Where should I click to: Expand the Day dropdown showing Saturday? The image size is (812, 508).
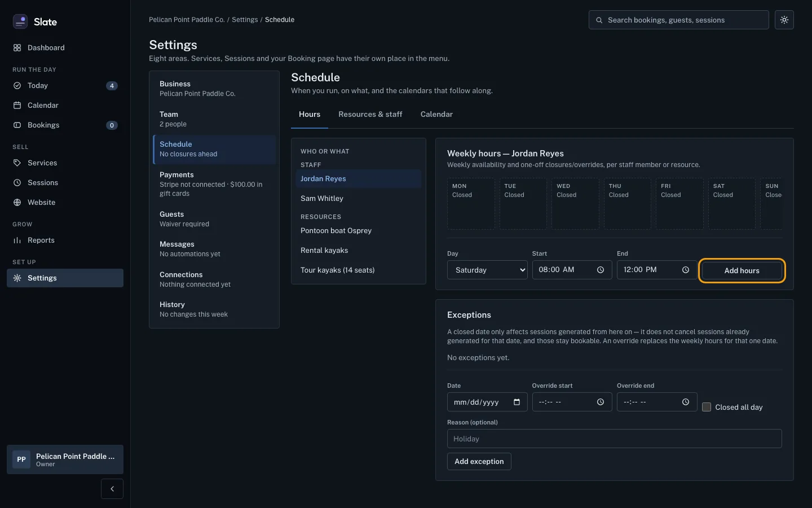(487, 270)
